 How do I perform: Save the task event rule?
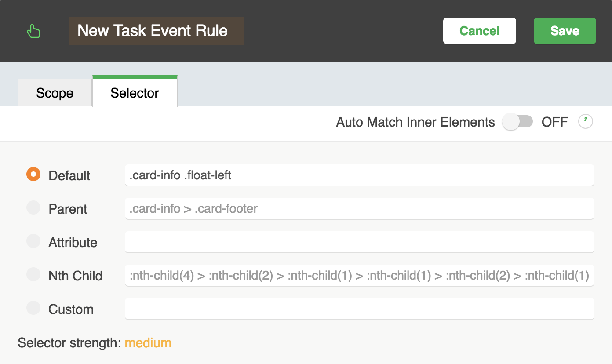coord(565,31)
